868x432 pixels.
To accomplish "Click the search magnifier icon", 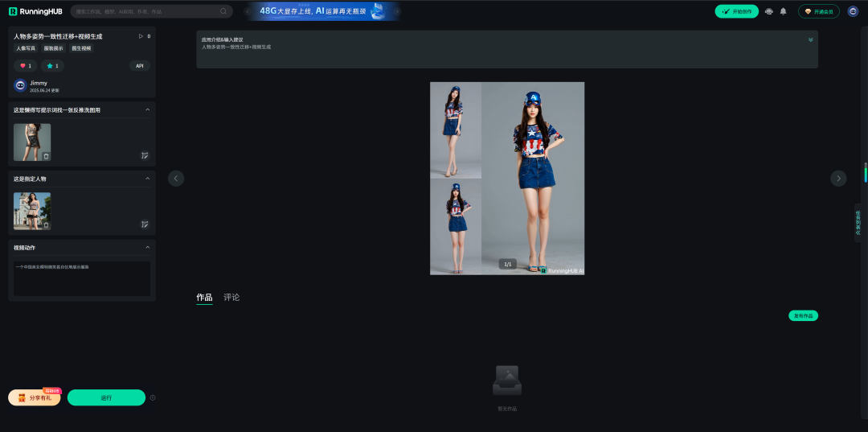I will point(223,11).
